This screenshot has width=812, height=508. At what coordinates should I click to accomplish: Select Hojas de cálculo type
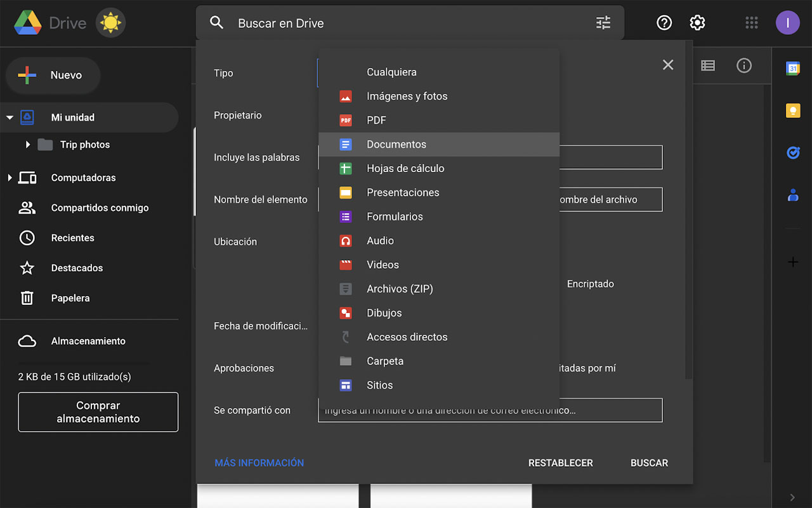pos(439,169)
